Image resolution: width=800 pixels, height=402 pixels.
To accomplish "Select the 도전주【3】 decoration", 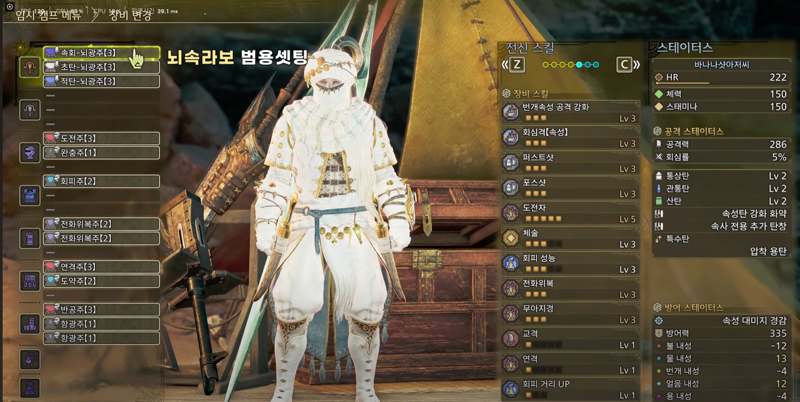I will (102, 138).
